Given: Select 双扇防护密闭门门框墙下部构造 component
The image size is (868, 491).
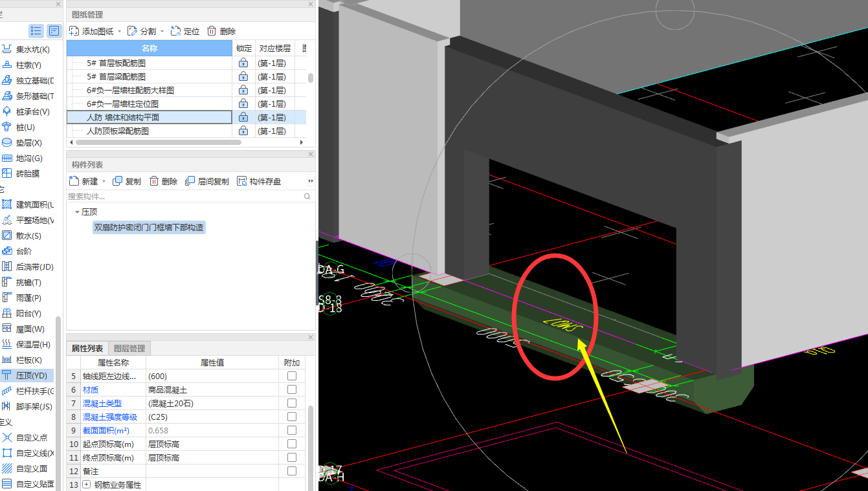Looking at the screenshot, I should (x=149, y=227).
